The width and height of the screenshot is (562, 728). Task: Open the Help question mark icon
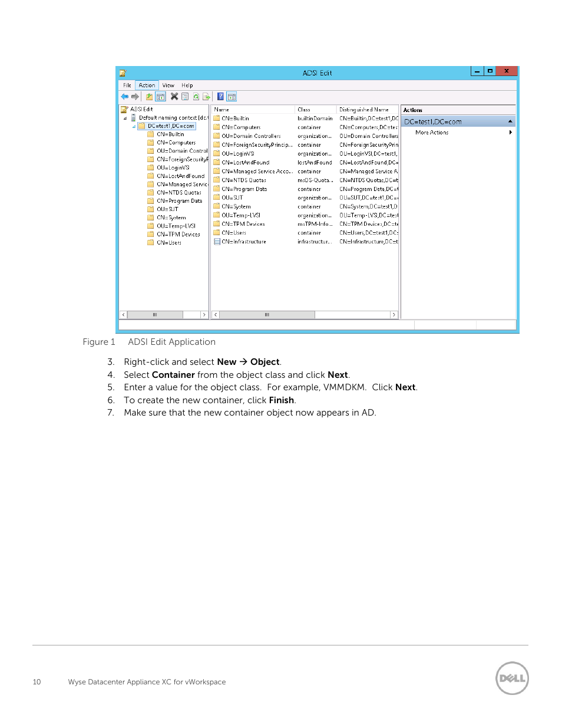[x=220, y=97]
